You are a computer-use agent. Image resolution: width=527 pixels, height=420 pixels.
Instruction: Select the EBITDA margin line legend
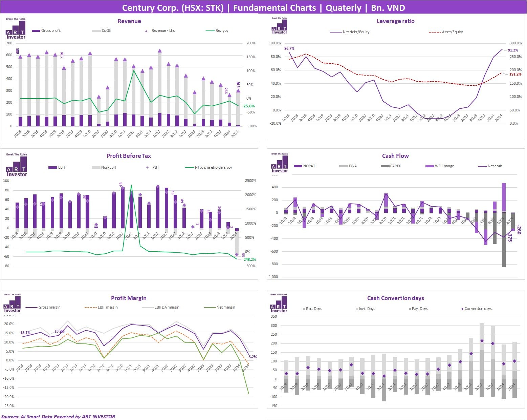click(x=161, y=307)
